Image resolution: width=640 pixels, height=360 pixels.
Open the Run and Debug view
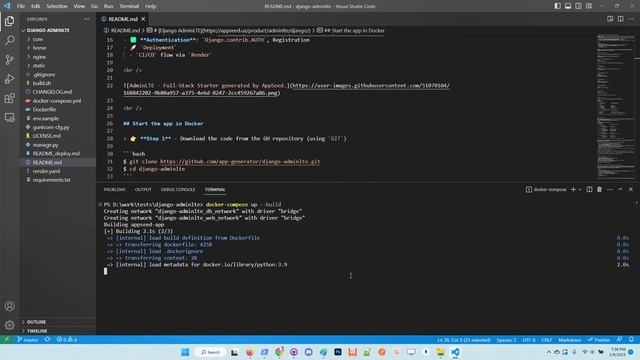point(9,79)
